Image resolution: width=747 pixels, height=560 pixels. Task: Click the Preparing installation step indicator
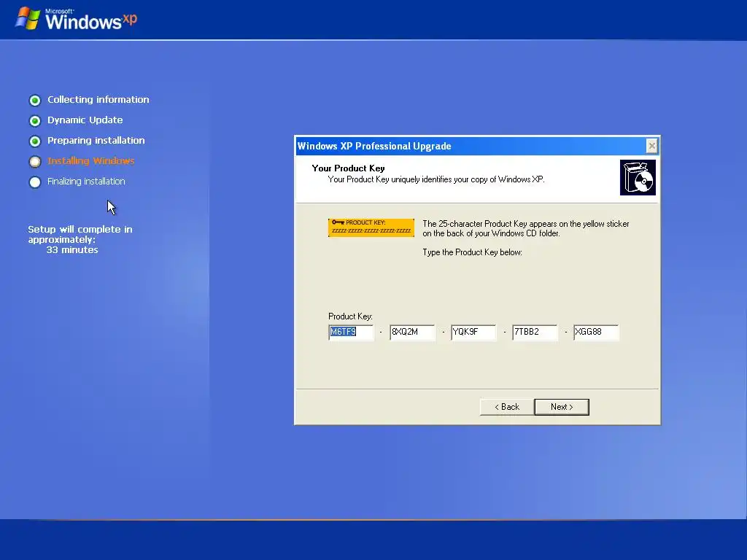pos(35,141)
